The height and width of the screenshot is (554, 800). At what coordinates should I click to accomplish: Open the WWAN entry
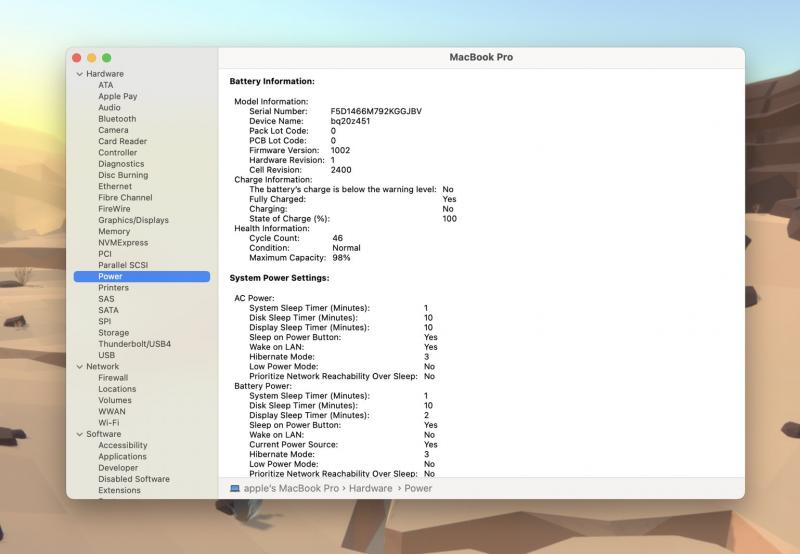pyautogui.click(x=111, y=412)
